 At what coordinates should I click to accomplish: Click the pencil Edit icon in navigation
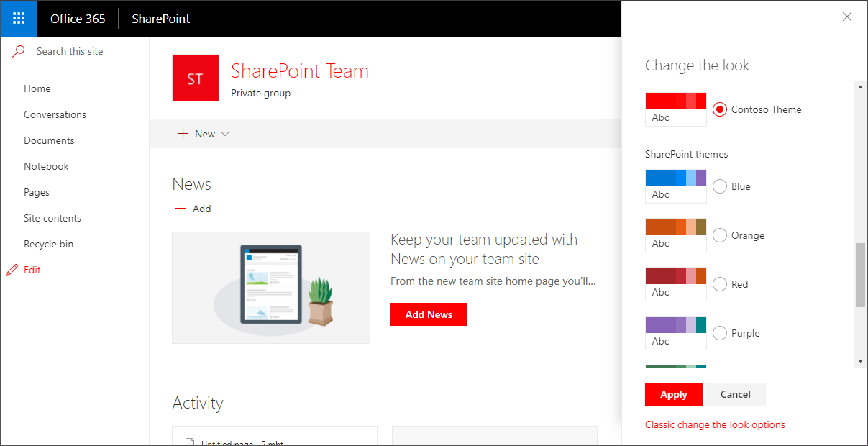(12, 270)
